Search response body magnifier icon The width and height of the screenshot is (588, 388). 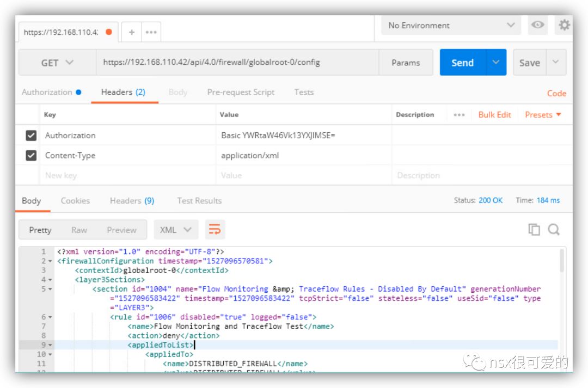[x=554, y=230]
